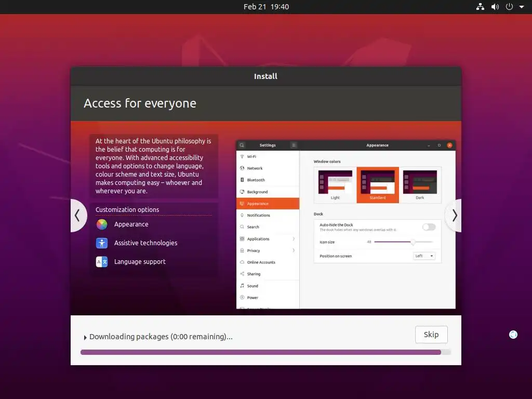
Task: Skip the package download
Action: click(431, 335)
